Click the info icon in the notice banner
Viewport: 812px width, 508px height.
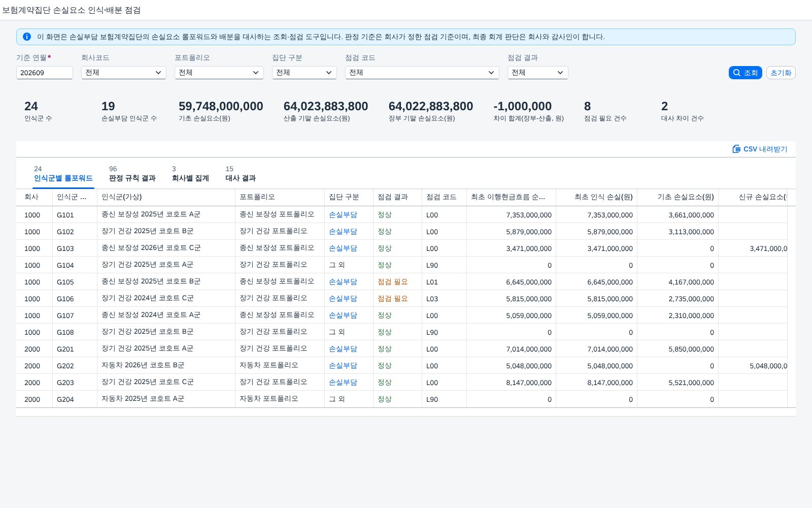(27, 37)
